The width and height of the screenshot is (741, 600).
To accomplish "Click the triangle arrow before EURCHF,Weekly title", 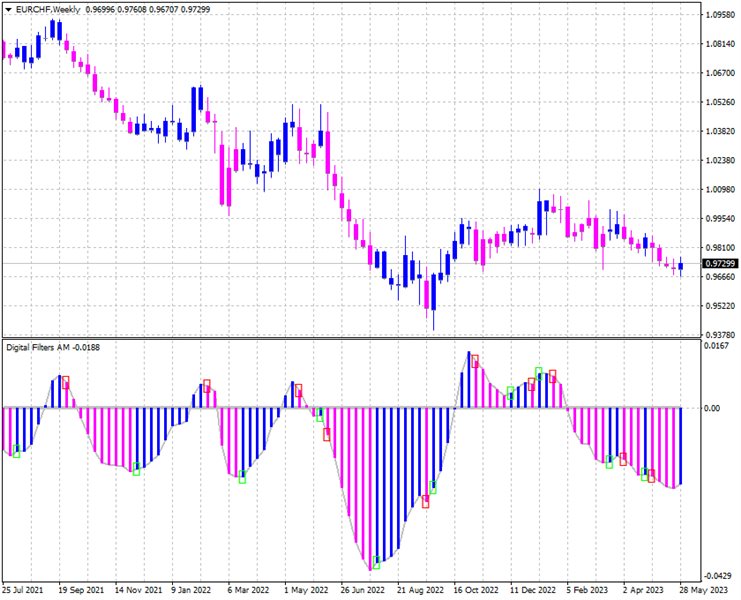I will click(x=9, y=9).
